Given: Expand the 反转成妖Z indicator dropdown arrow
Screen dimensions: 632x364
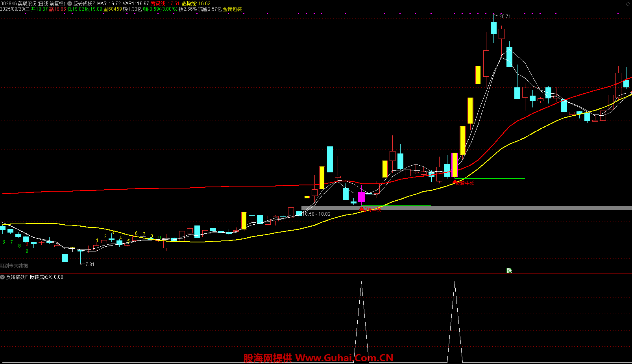Looking at the screenshot, I should pyautogui.click(x=70, y=4).
